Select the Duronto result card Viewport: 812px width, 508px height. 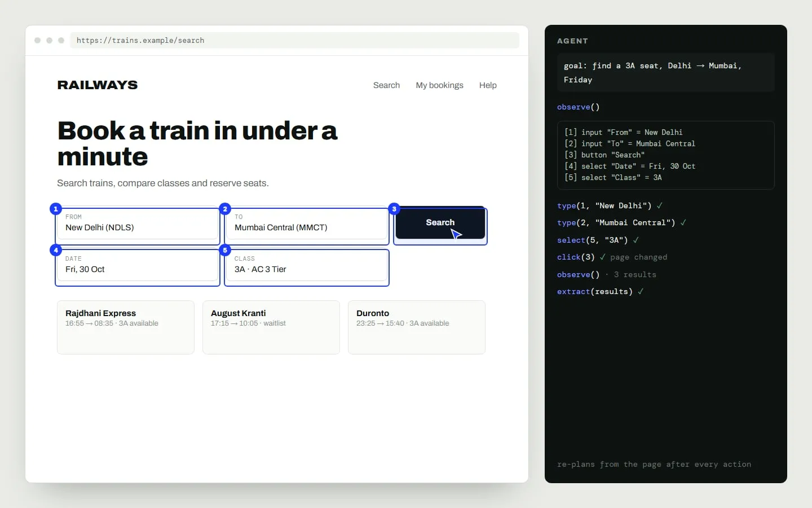coord(417,327)
